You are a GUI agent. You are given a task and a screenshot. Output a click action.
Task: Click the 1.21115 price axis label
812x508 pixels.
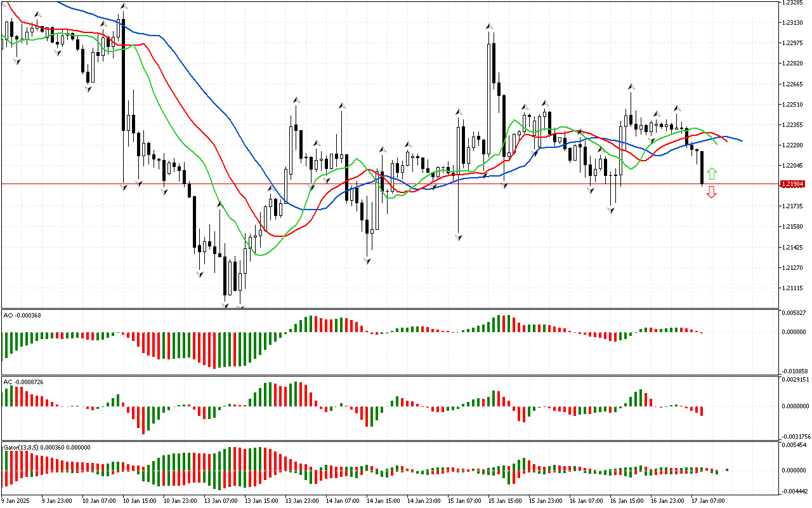point(792,288)
